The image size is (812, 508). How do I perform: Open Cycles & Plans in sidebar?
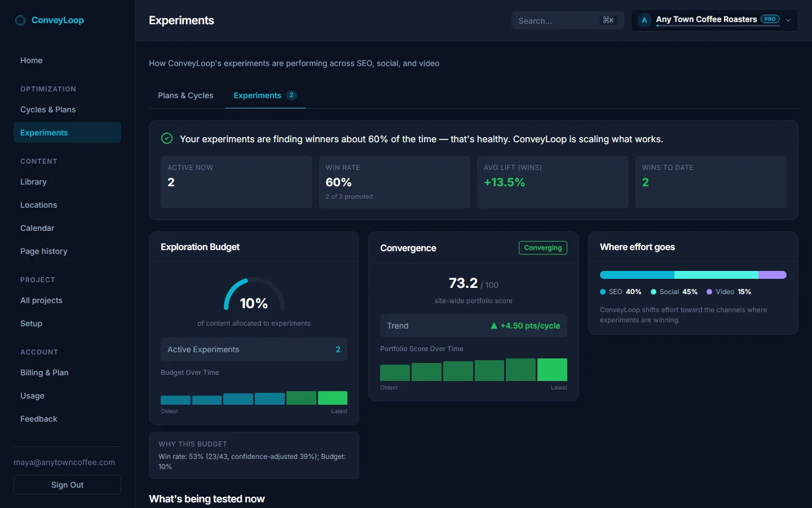coord(67,110)
